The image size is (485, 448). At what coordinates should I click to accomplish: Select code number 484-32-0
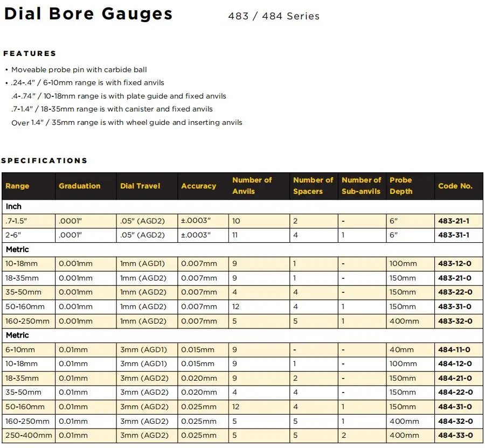(x=455, y=422)
